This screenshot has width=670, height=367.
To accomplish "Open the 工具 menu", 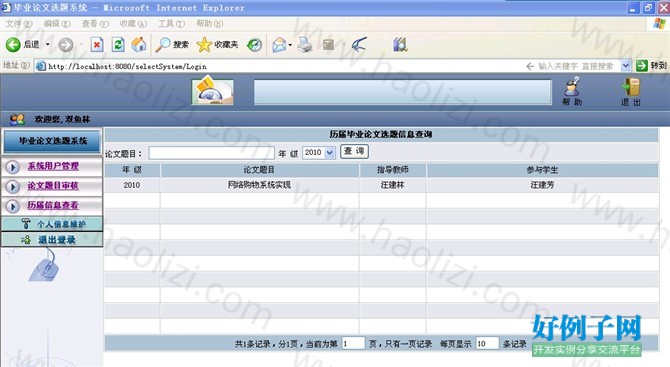I will (171, 24).
